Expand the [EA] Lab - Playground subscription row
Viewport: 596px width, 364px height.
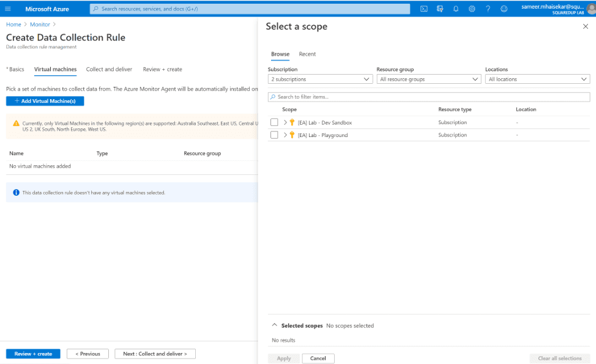pyautogui.click(x=285, y=135)
